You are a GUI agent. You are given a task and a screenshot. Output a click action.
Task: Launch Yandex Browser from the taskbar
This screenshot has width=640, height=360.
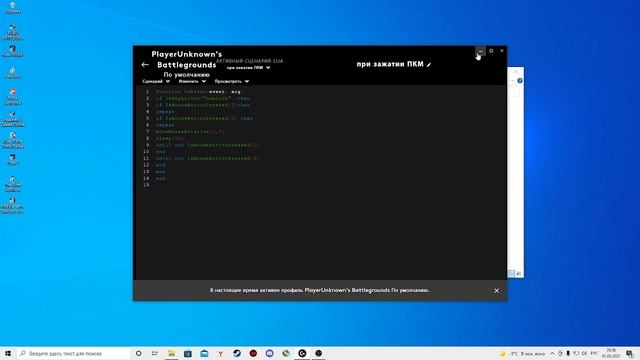[220, 353]
